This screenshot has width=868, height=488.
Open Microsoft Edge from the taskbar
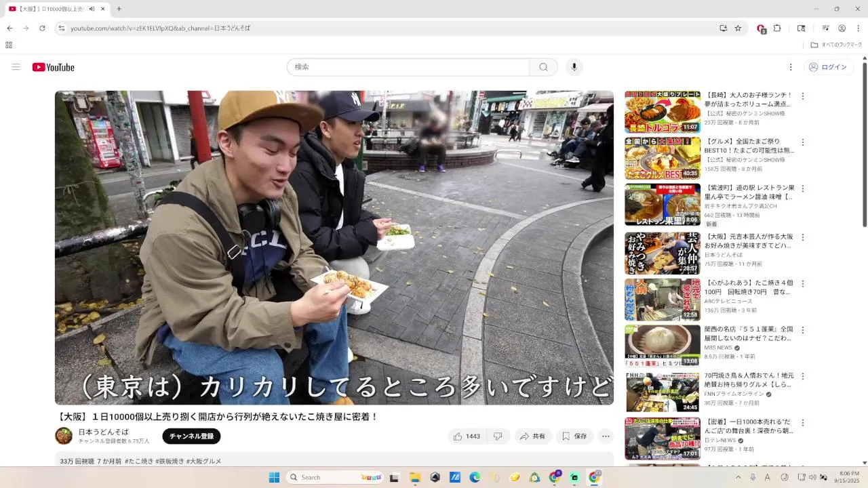(x=475, y=477)
